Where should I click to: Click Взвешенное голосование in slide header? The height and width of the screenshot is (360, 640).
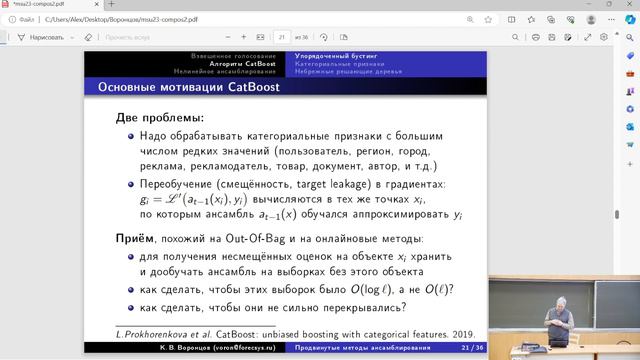(x=233, y=56)
